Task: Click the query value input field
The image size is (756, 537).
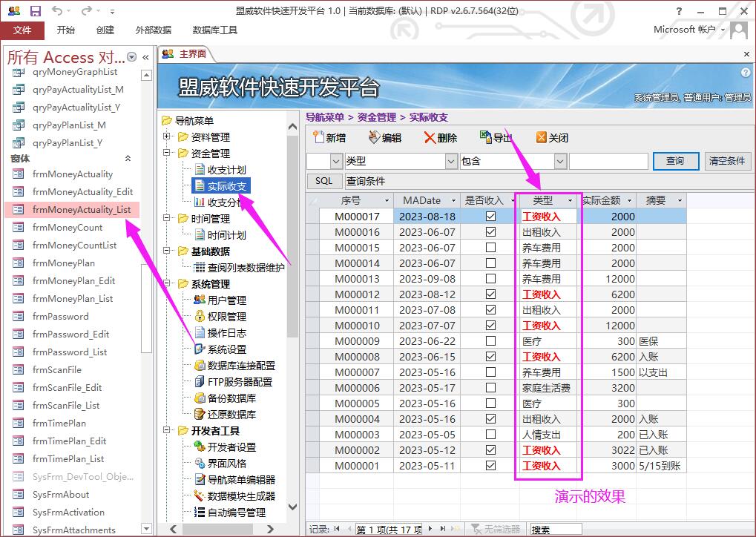Action: click(x=608, y=162)
